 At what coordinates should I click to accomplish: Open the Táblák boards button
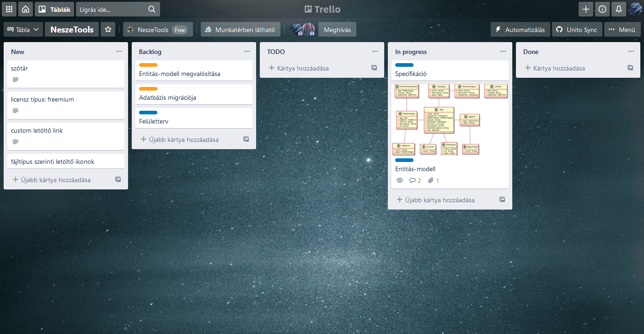tap(54, 9)
